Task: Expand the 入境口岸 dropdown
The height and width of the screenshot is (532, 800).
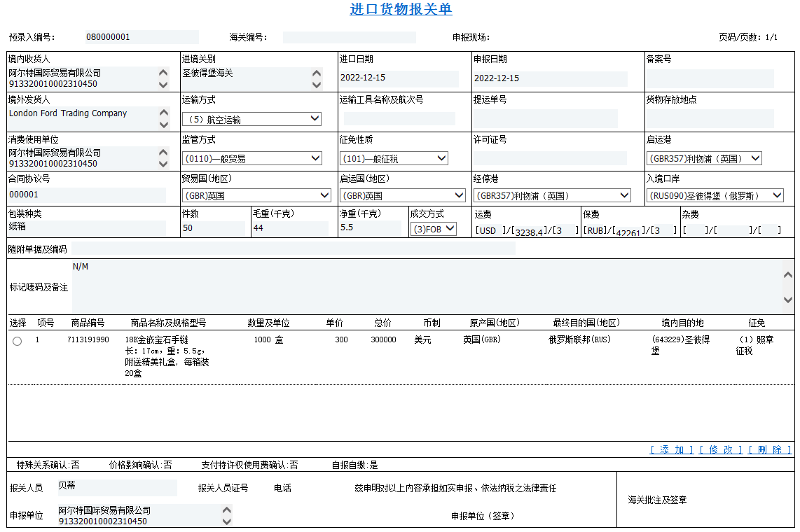Action: click(x=715, y=196)
